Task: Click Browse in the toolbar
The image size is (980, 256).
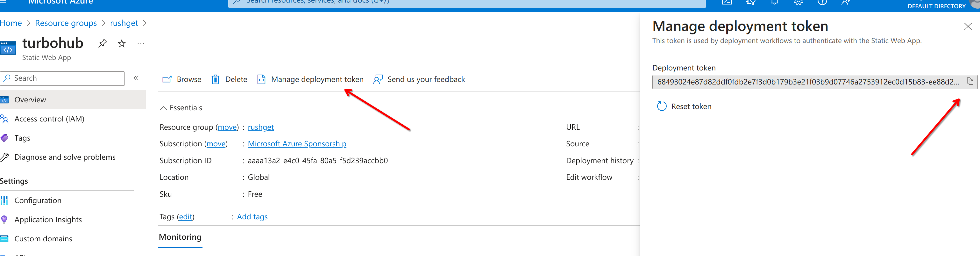Action: 182,79
